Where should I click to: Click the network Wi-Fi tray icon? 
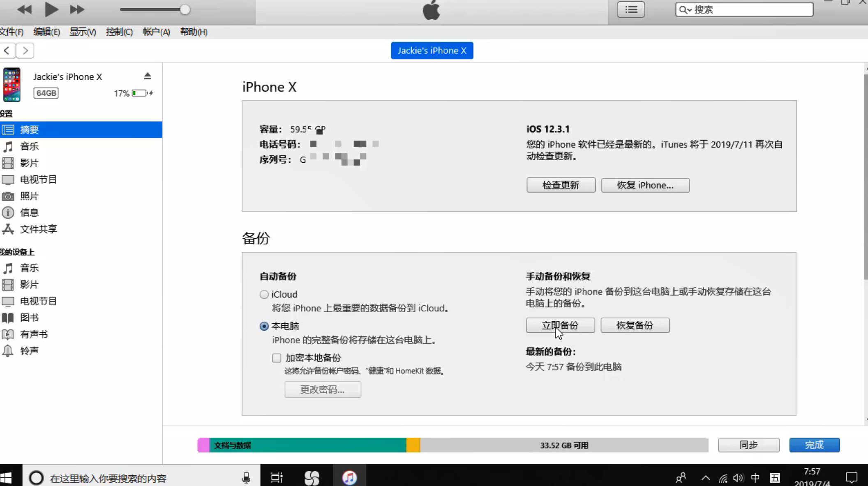pos(723,478)
